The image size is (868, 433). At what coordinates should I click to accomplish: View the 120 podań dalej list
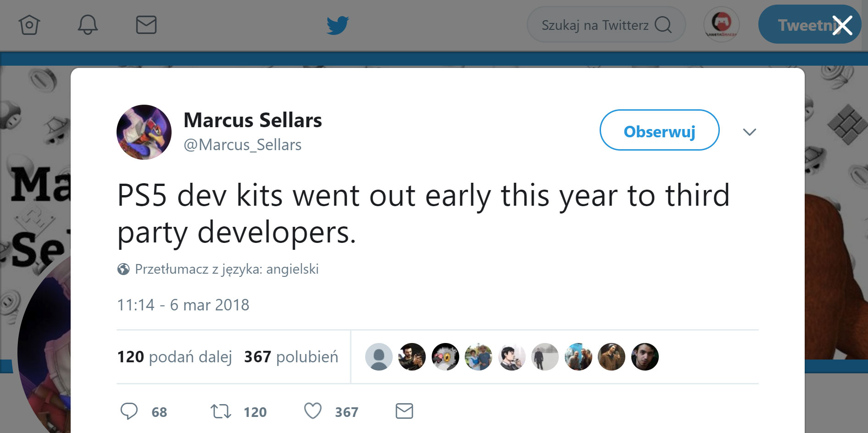coord(174,357)
